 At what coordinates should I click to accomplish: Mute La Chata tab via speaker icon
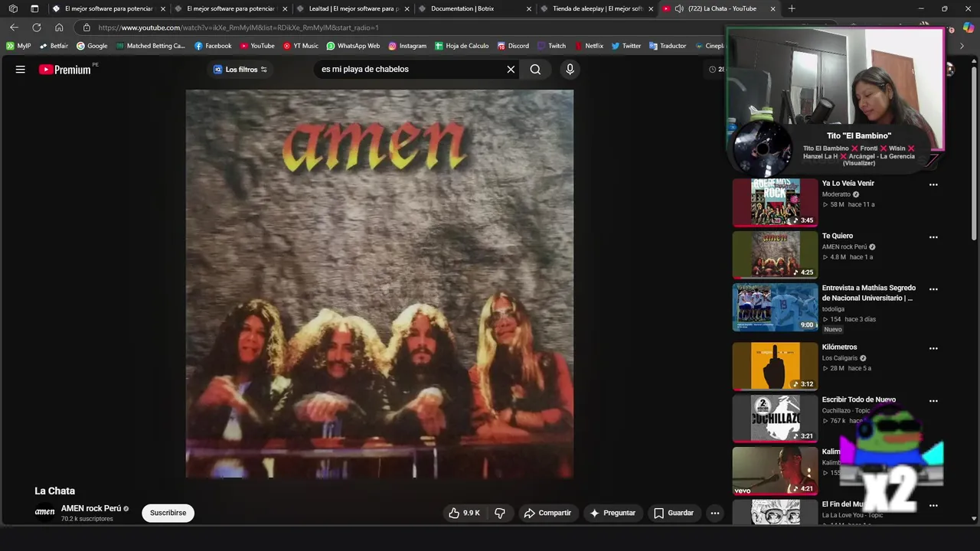coord(679,8)
